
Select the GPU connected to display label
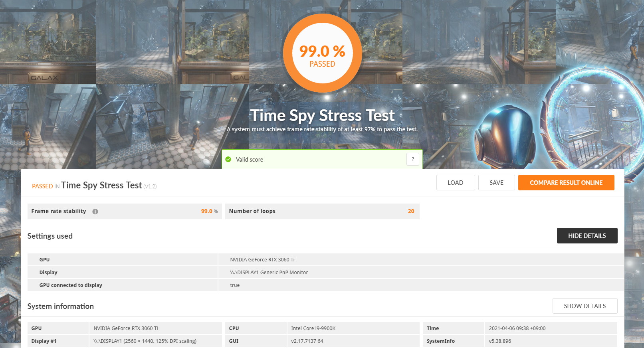coord(71,285)
